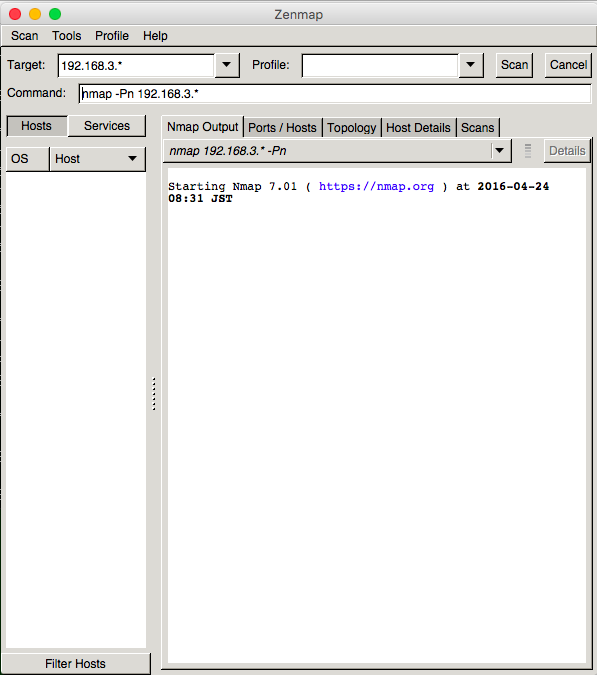Click the Details button
The image size is (597, 675).
point(567,151)
